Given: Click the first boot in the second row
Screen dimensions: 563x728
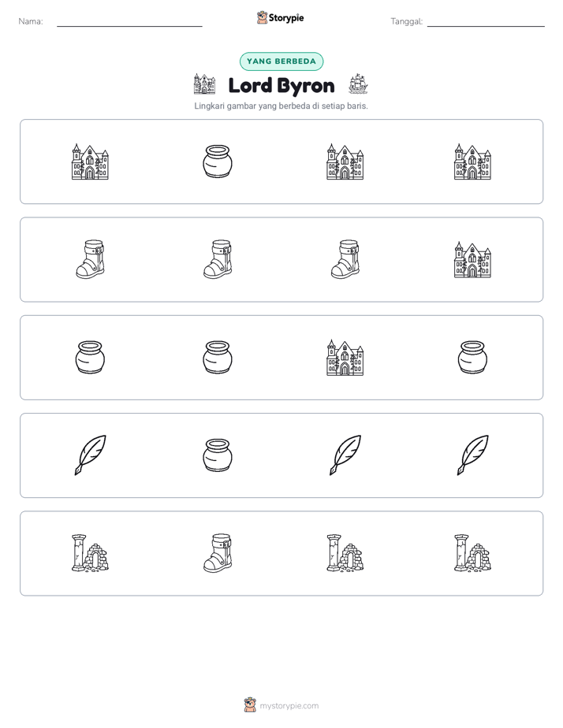Looking at the screenshot, I should click(x=90, y=259).
